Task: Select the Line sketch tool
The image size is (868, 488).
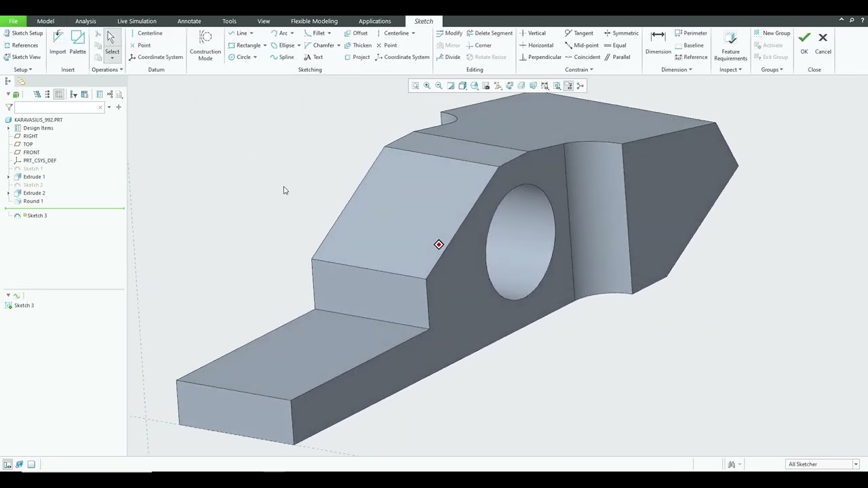Action: pos(237,33)
